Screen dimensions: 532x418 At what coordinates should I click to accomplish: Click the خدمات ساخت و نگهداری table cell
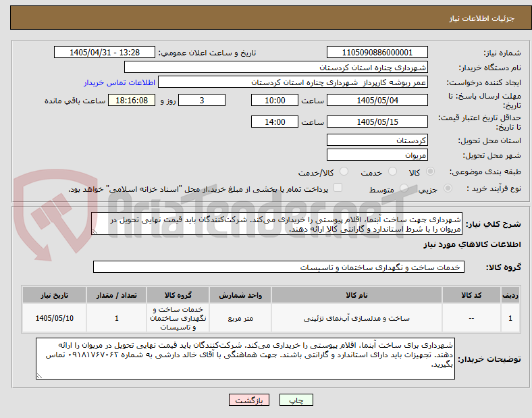(x=178, y=318)
